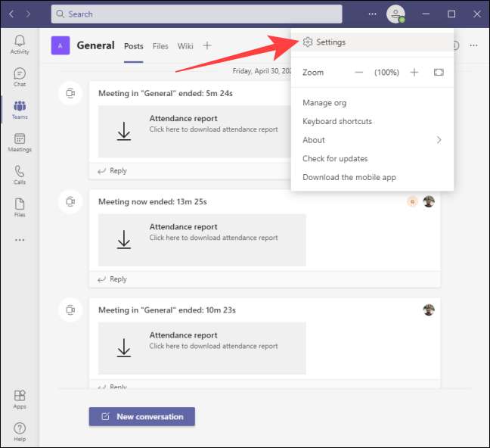Image resolution: width=490 pixels, height=448 pixels.
Task: Open Settings from the menu
Action: click(372, 42)
